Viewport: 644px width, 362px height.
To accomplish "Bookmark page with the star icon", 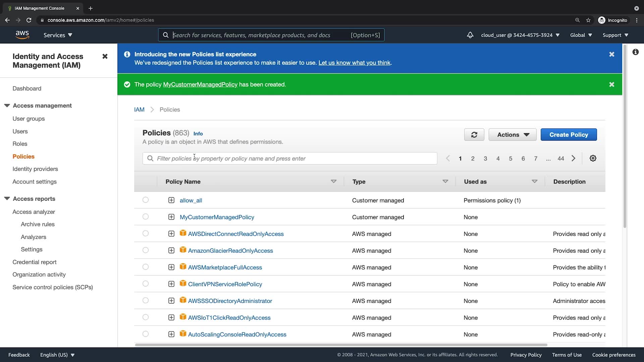I will click(x=588, y=20).
